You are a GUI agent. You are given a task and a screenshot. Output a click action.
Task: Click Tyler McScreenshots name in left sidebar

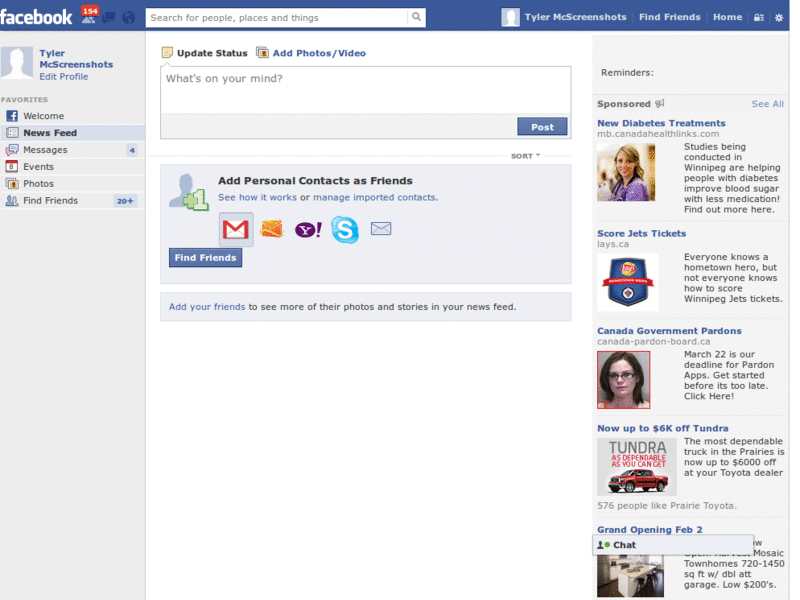coord(76,59)
